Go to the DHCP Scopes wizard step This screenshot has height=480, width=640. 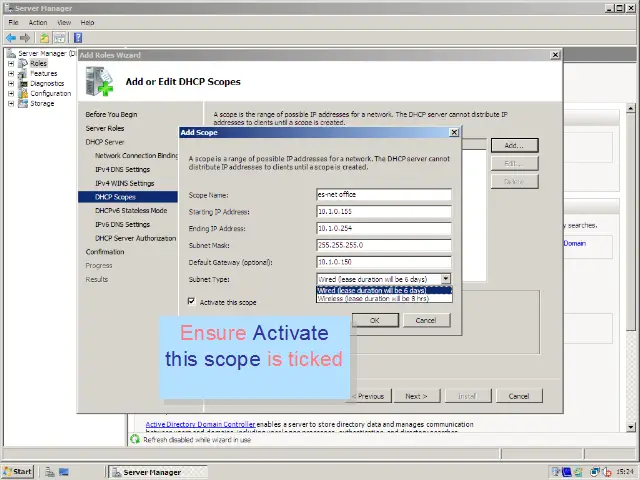pyautogui.click(x=128, y=197)
